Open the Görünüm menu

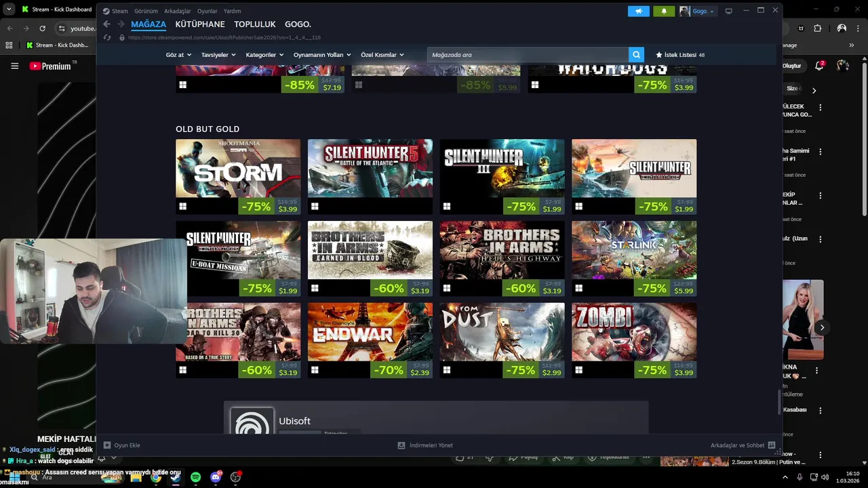coord(146,11)
